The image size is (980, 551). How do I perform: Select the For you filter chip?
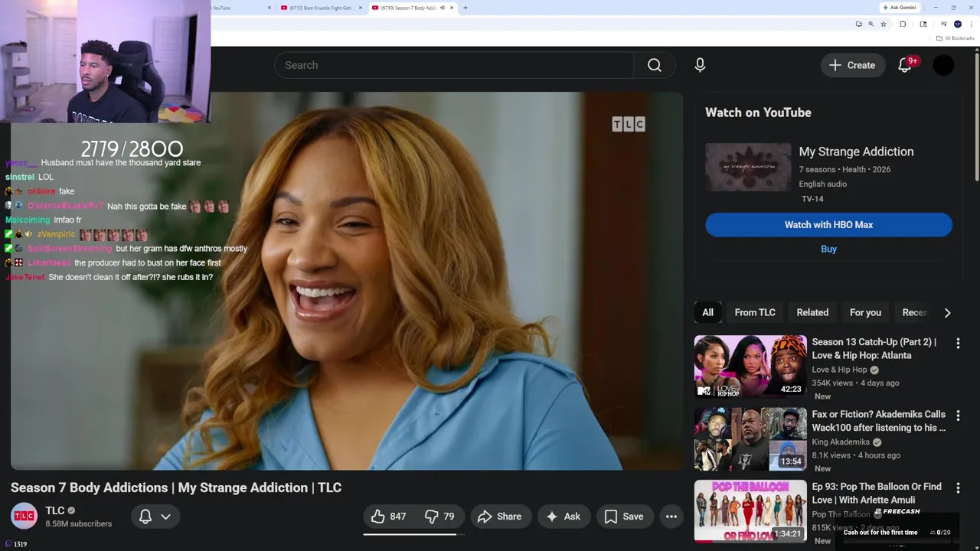click(x=865, y=312)
